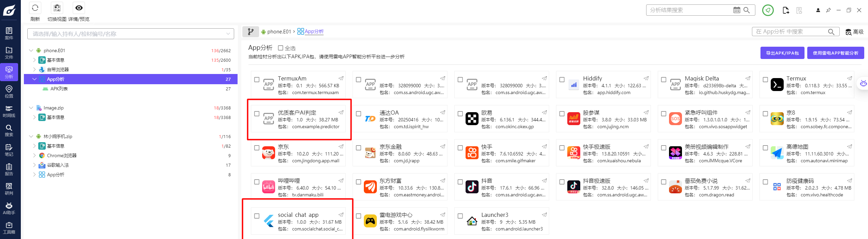Click the robot assistant icon at right edge
868x239 pixels.
coord(863,83)
